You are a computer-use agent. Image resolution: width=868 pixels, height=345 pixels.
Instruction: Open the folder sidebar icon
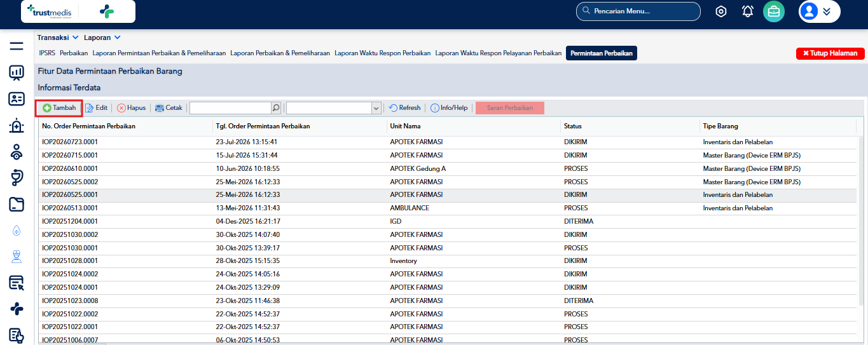[17, 204]
